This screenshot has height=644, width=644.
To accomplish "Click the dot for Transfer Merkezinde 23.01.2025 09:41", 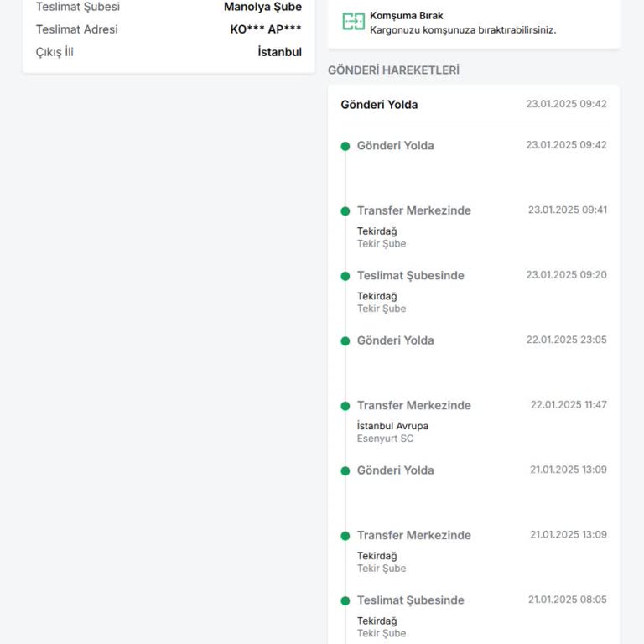I will point(345,211).
